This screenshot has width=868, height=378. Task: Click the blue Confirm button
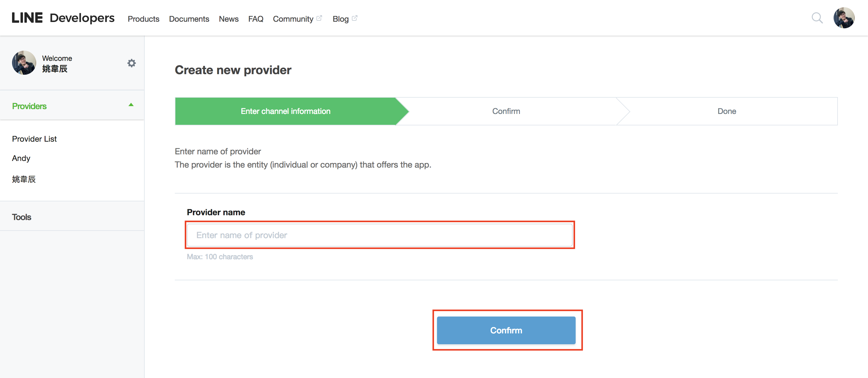tap(506, 330)
